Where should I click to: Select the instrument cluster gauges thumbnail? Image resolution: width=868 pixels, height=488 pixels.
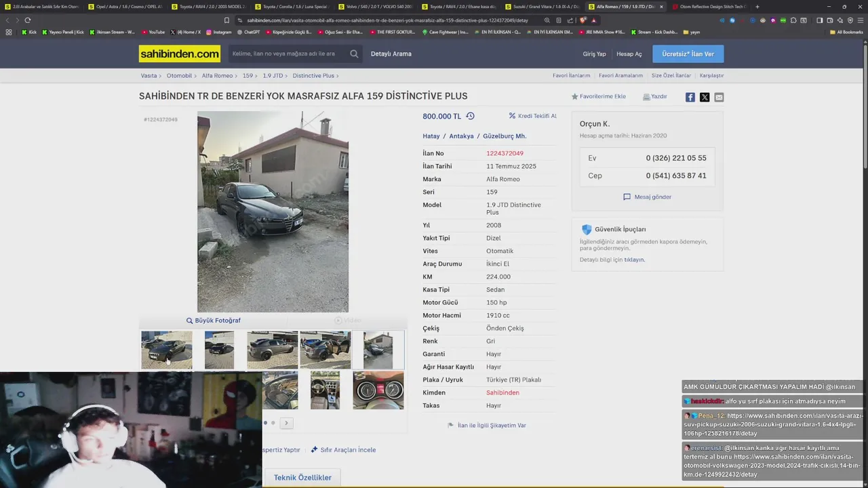(x=378, y=390)
